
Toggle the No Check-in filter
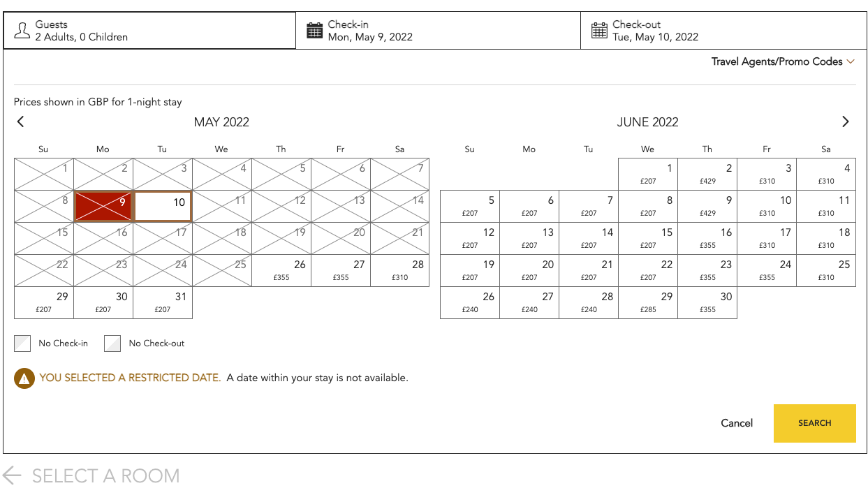click(x=22, y=343)
